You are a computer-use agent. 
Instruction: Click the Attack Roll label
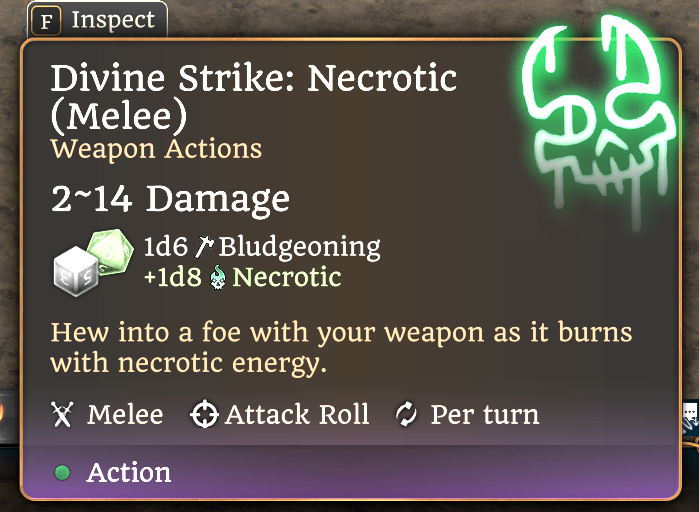pyautogui.click(x=297, y=414)
